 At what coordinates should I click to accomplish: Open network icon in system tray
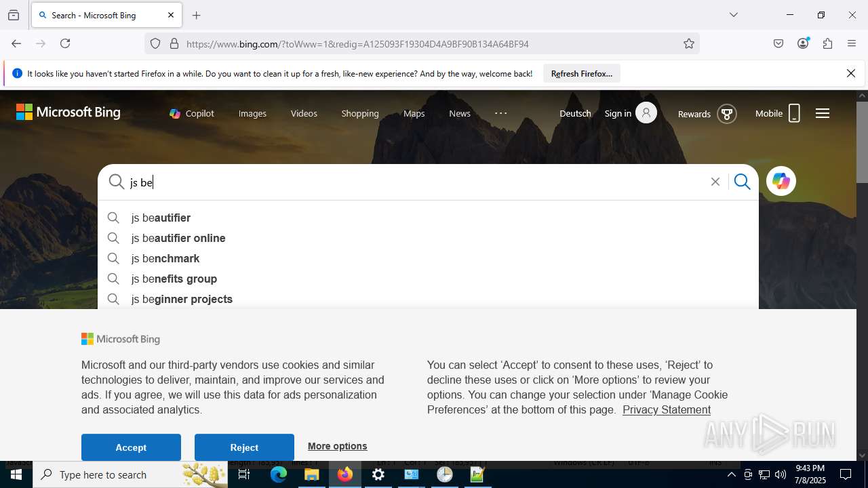click(x=764, y=474)
